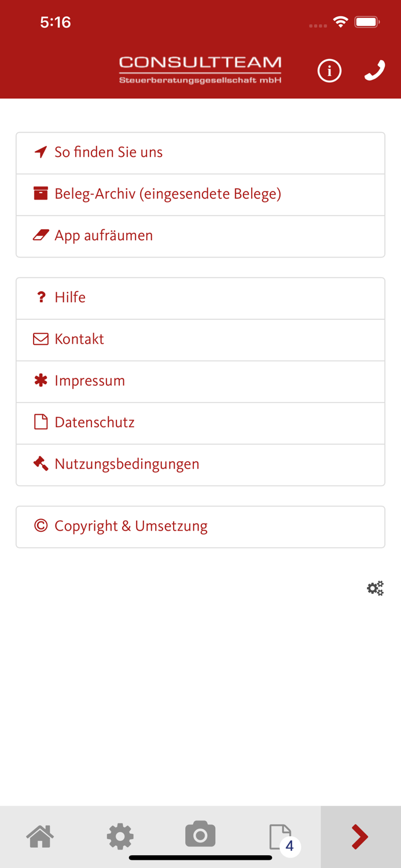Tap the CONSULTTEAM logo in the header
This screenshot has width=401, height=868.
pos(200,68)
